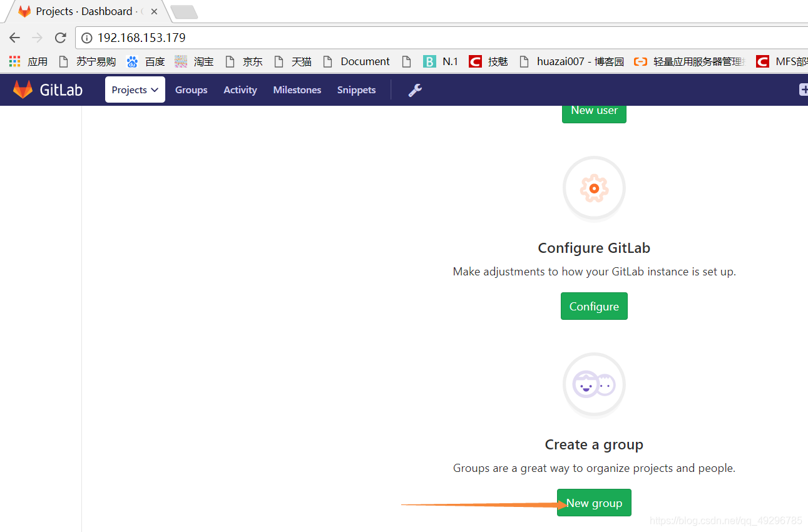Viewport: 808px width, 532px height.
Task: Reload the page with refresh icon
Action: click(61, 38)
